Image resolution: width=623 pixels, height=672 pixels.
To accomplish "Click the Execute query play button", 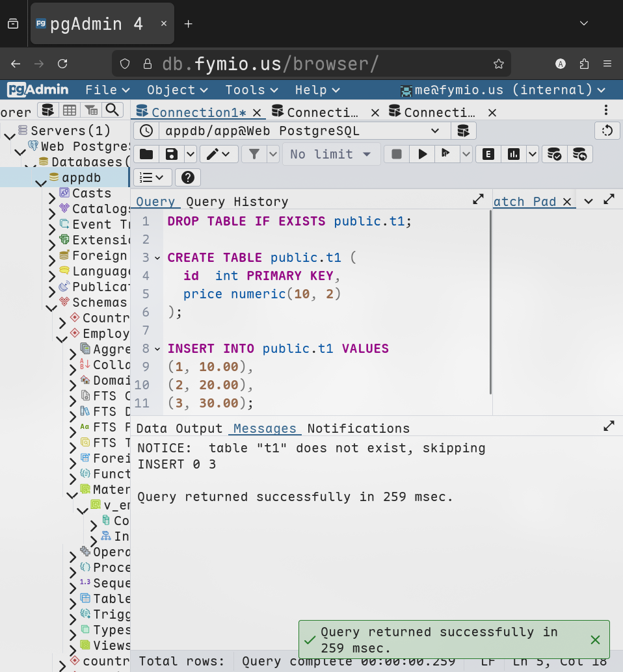I will [423, 154].
